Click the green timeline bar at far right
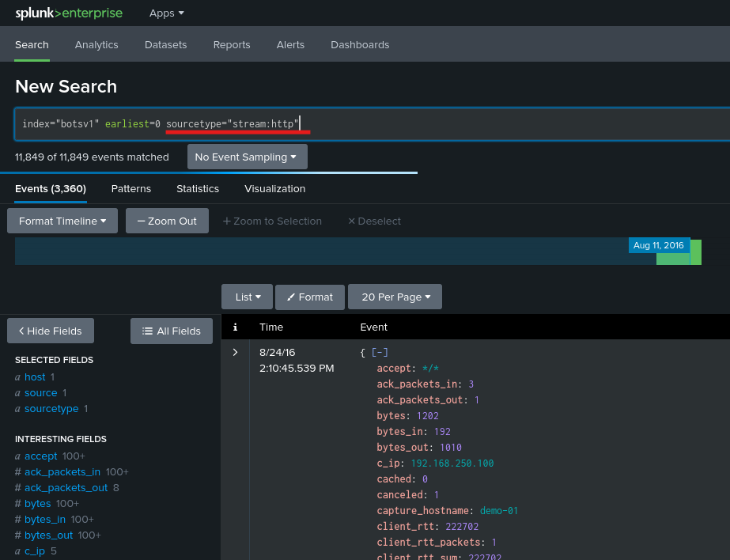 (x=695, y=252)
